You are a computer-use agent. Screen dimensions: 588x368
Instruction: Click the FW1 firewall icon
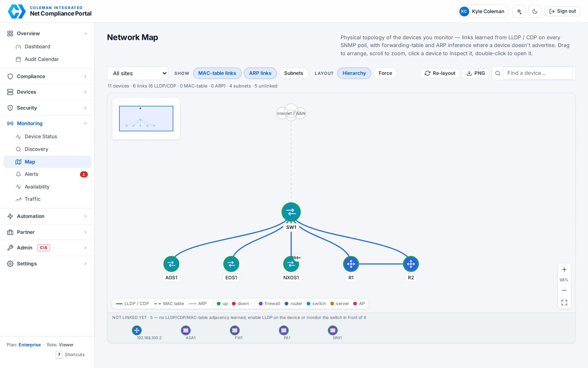[x=235, y=330]
